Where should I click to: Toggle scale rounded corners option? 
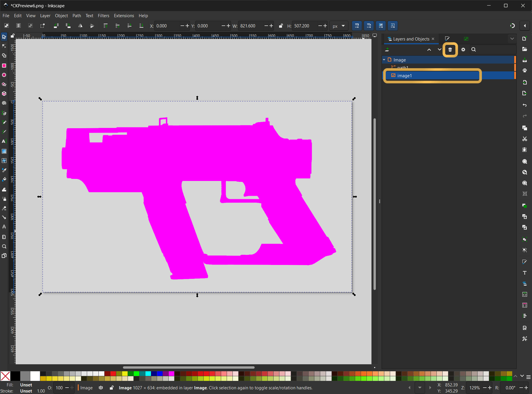point(369,26)
